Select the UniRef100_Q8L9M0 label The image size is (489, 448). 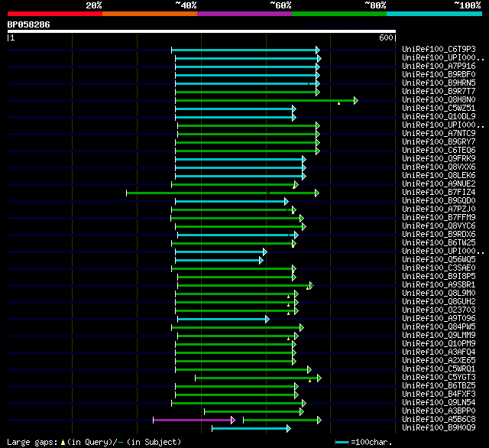pyautogui.click(x=439, y=294)
